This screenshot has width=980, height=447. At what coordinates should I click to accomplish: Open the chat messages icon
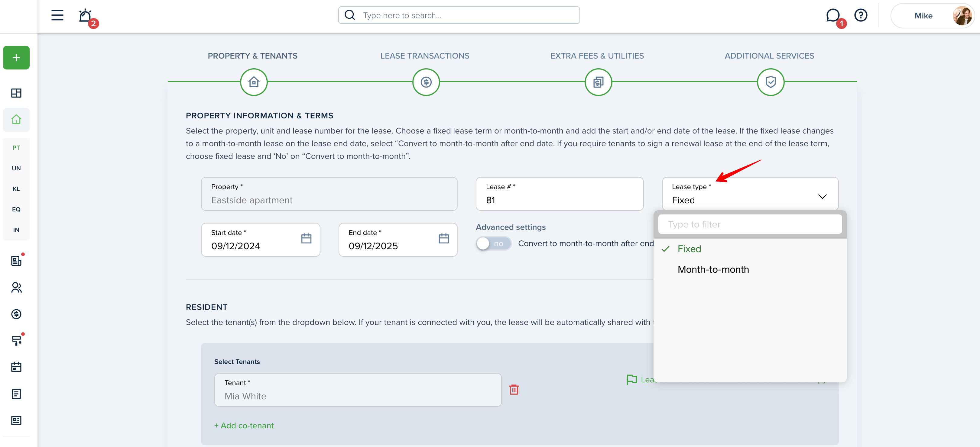(x=832, y=16)
